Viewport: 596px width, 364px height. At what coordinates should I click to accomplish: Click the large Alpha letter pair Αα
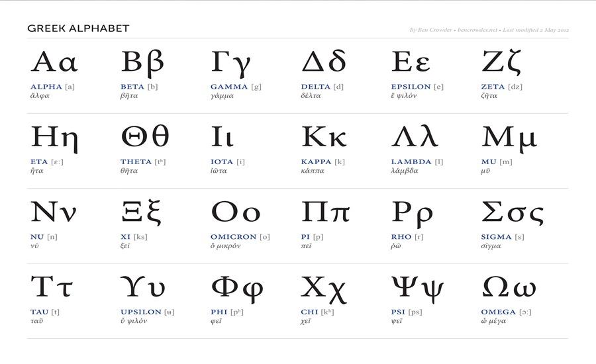[x=54, y=62]
